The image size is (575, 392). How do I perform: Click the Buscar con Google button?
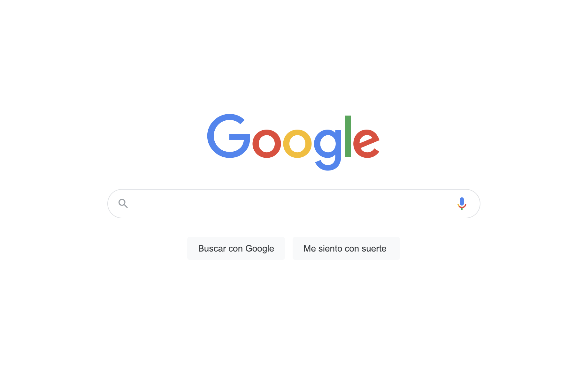[x=236, y=248]
